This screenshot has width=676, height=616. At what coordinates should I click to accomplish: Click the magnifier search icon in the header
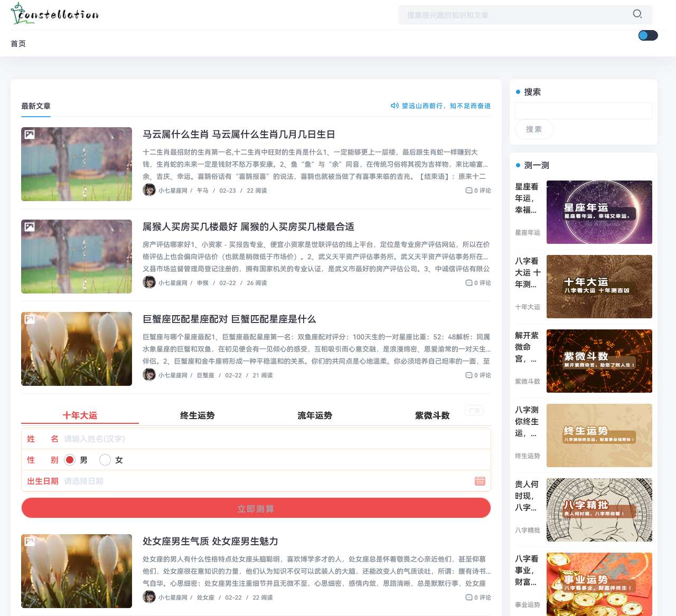pos(637,14)
